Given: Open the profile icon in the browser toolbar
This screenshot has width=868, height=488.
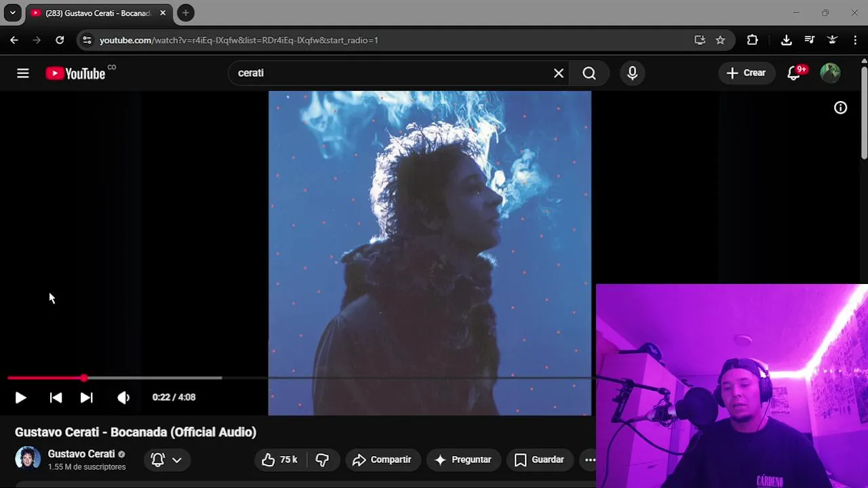Looking at the screenshot, I should pos(832,40).
